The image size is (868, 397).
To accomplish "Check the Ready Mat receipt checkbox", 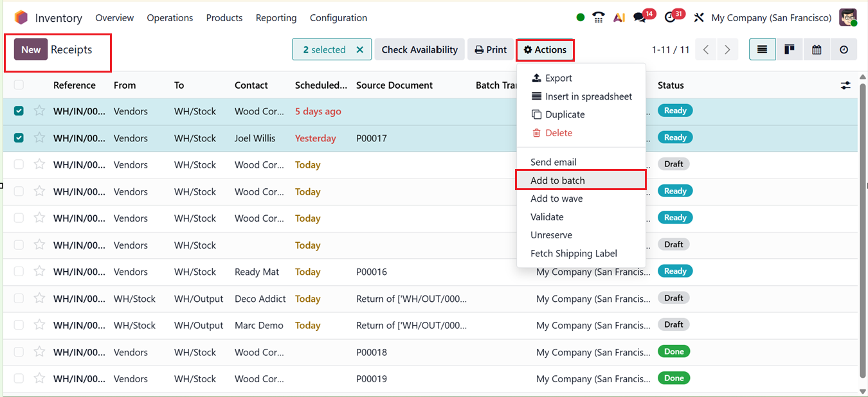I will coord(19,272).
